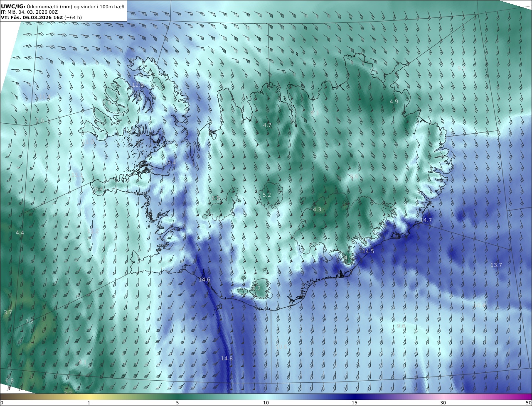Viewport: 532px width, 406px height.
Task: Click the 4.9 value in northeast Iceland
Action: (394, 101)
